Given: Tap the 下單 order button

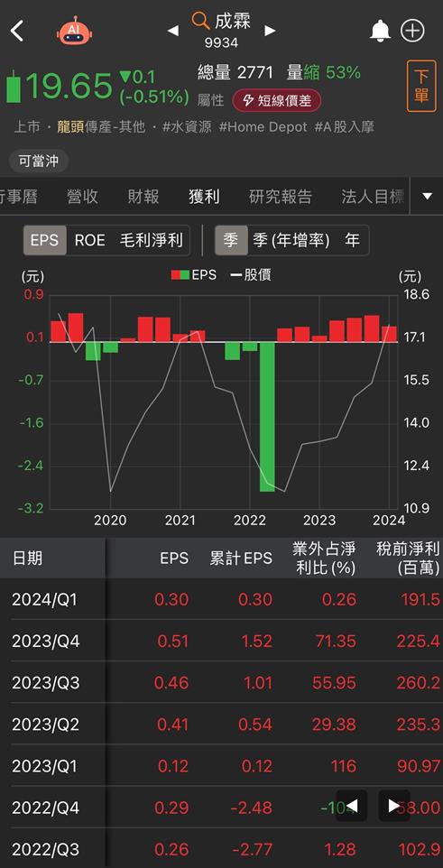Looking at the screenshot, I should click(x=421, y=86).
